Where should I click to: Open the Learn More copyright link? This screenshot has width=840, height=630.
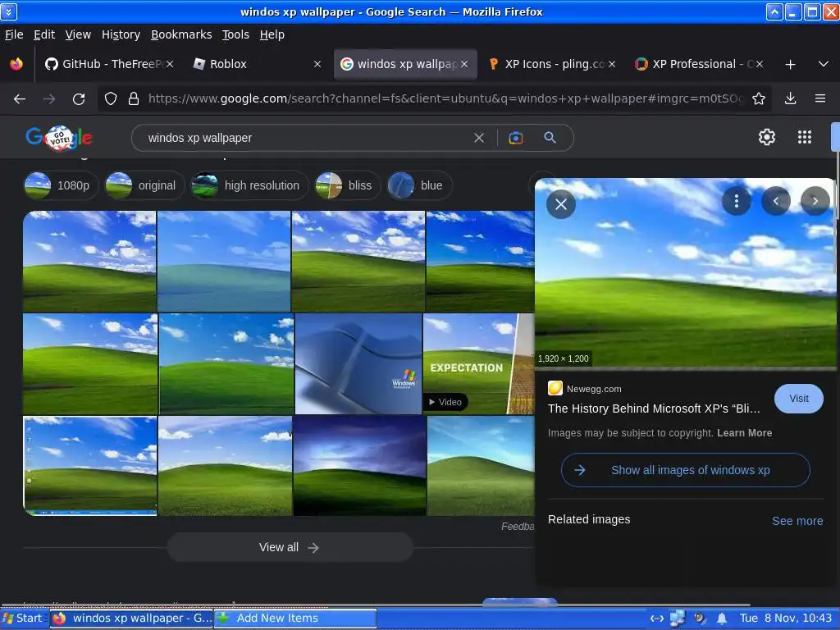tap(744, 433)
